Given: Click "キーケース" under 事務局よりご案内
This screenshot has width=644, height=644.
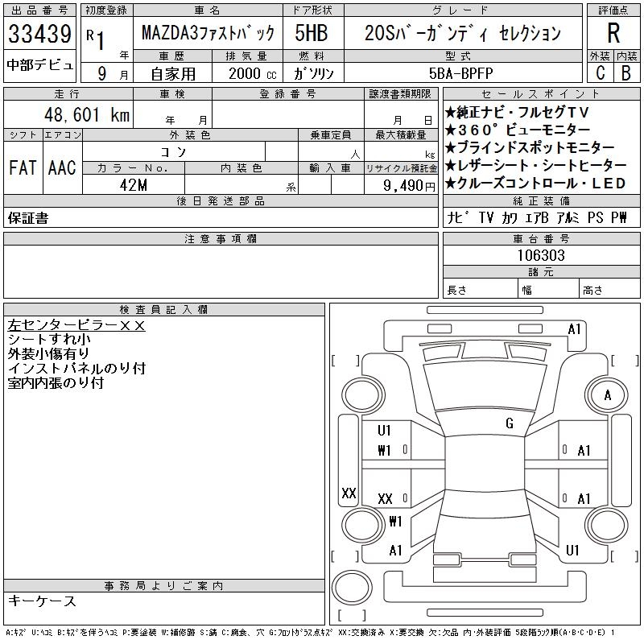Looking at the screenshot, I should 42,601.
